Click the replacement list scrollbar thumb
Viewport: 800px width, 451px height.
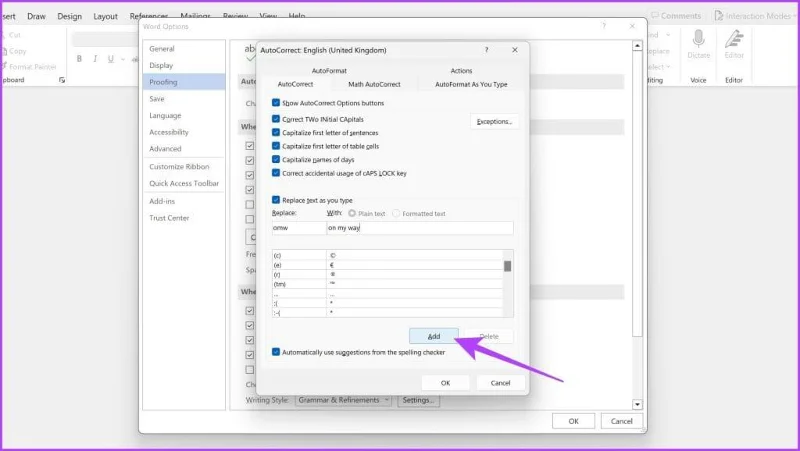pos(508,266)
